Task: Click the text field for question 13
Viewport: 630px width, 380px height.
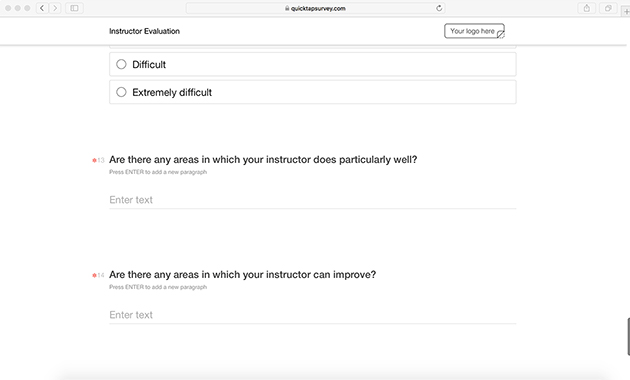Action: pos(313,200)
